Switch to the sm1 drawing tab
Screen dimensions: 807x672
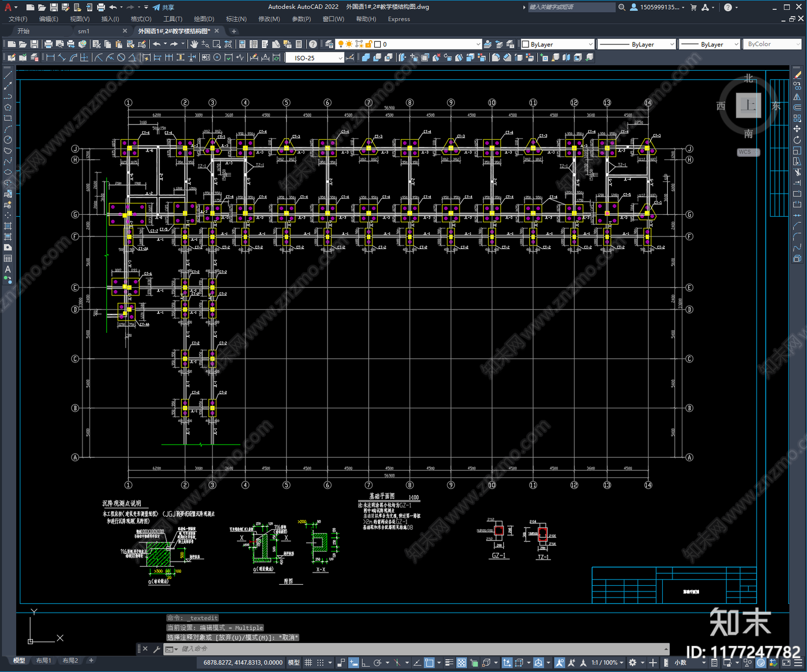pos(84,31)
